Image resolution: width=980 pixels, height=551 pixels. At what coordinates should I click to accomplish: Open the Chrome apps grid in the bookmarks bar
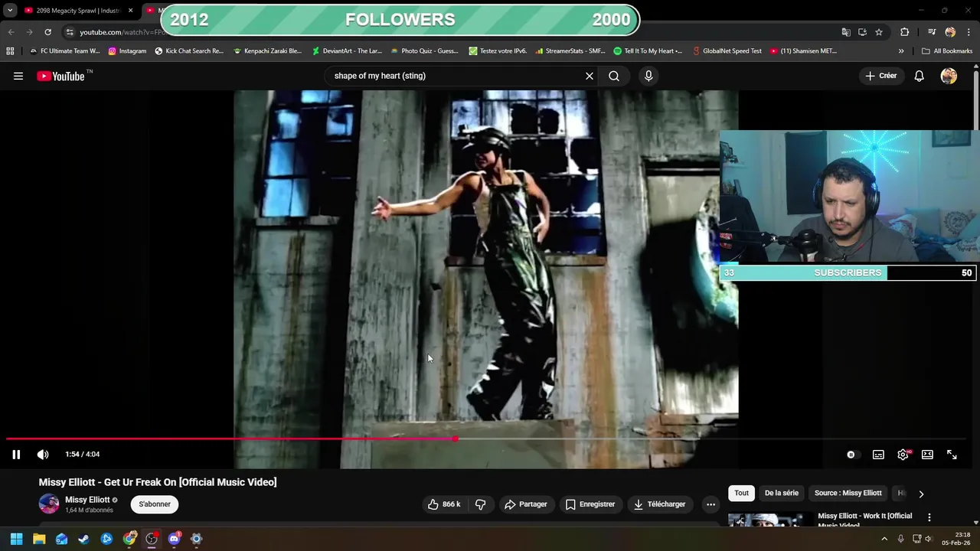(x=10, y=51)
